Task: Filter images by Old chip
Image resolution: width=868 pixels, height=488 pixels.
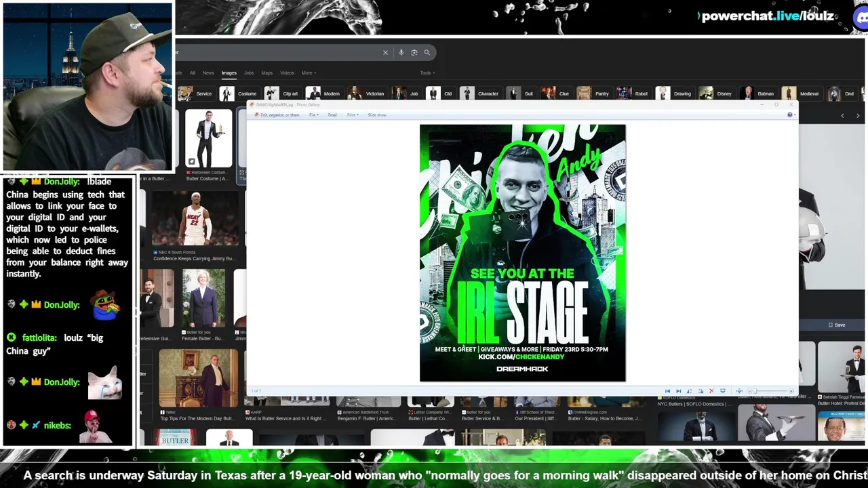Action: tap(440, 94)
